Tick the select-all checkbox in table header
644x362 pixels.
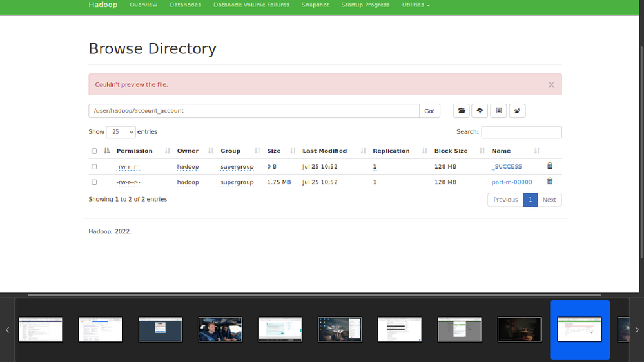point(94,151)
